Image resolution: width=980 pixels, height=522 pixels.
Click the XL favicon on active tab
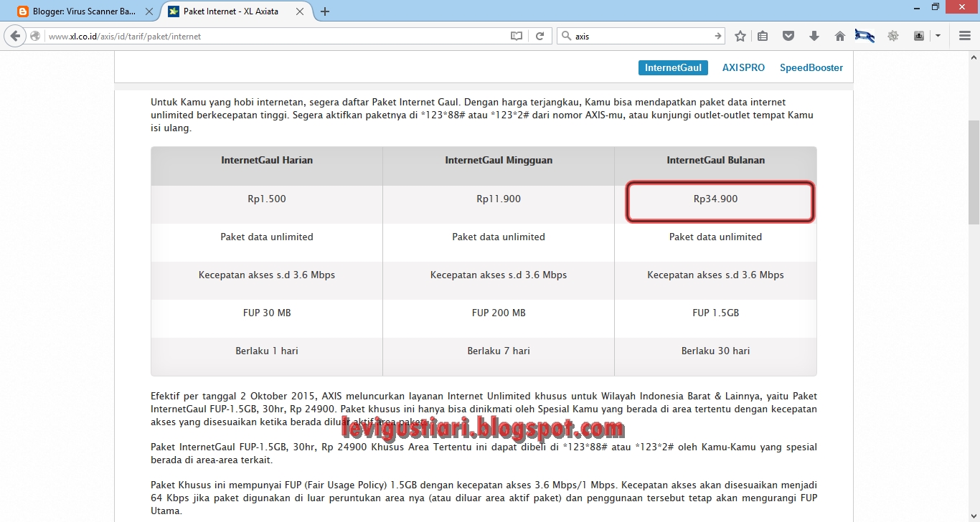point(174,11)
